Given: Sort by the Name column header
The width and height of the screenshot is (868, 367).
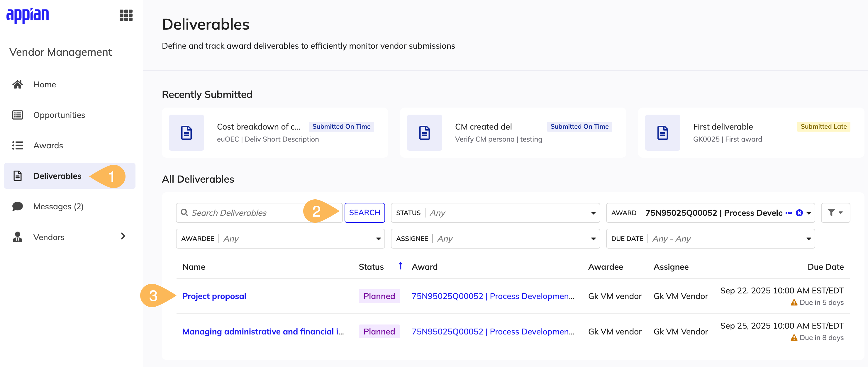Looking at the screenshot, I should point(194,267).
